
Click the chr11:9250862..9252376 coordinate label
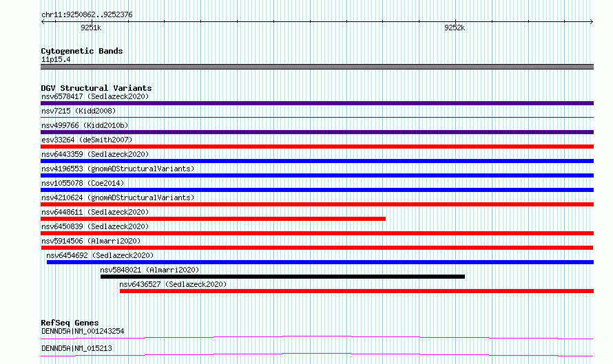coord(87,14)
